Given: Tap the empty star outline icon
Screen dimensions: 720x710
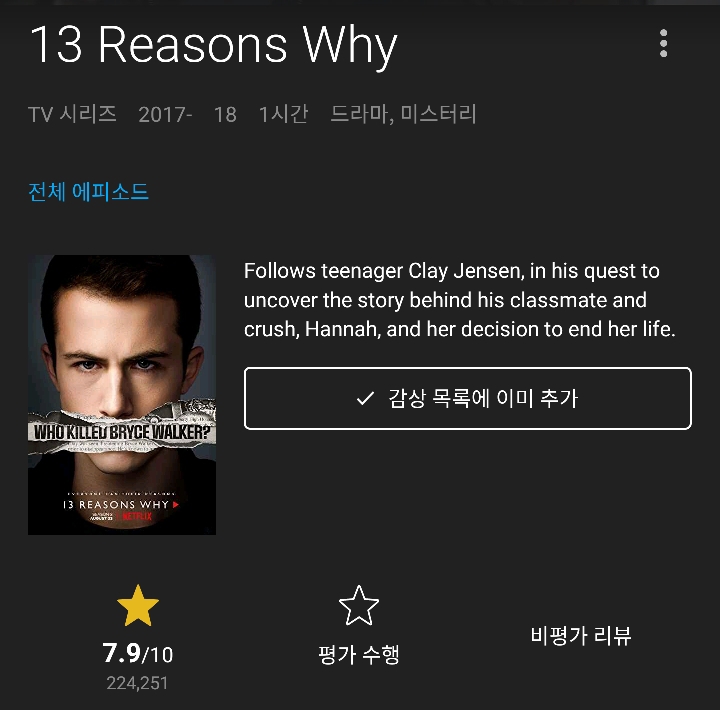Looking at the screenshot, I should point(359,605).
